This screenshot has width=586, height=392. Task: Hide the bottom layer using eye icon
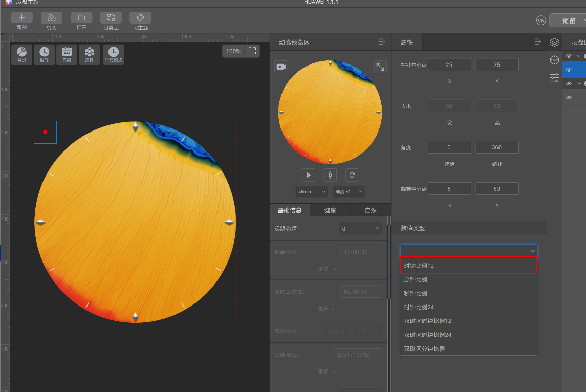point(569,97)
